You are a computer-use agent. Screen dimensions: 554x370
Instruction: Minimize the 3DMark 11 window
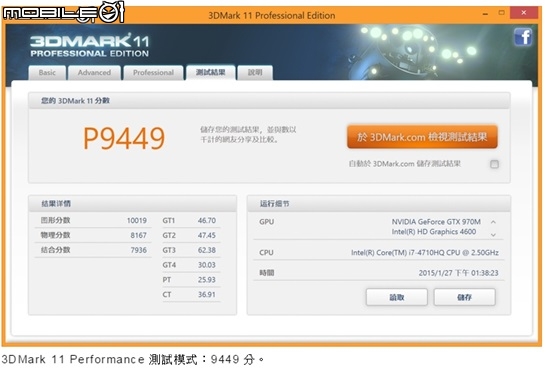tap(485, 13)
